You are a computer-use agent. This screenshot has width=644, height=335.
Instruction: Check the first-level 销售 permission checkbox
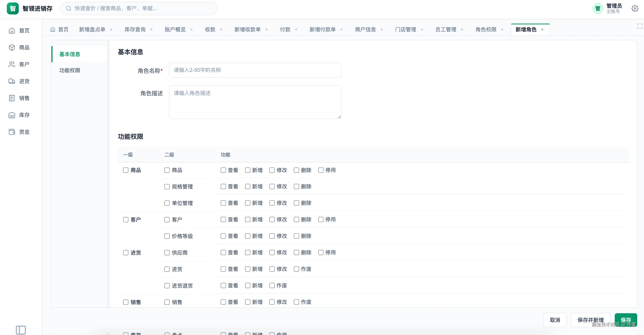126,302
